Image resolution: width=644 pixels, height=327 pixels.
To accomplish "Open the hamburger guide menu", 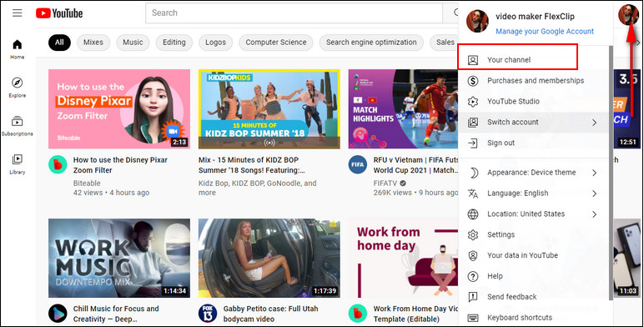I will pyautogui.click(x=18, y=13).
